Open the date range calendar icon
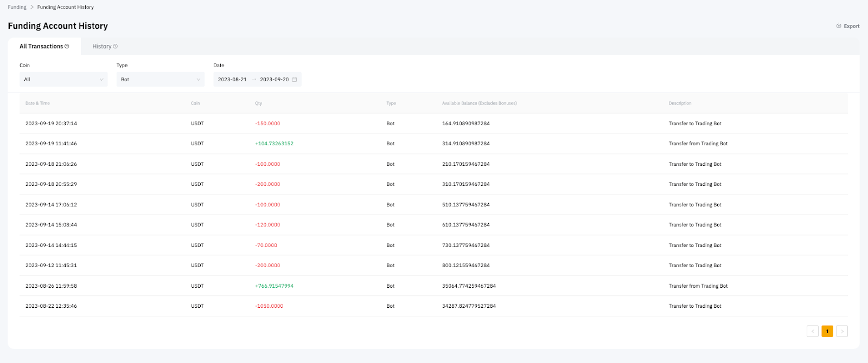The image size is (868, 363). [295, 80]
